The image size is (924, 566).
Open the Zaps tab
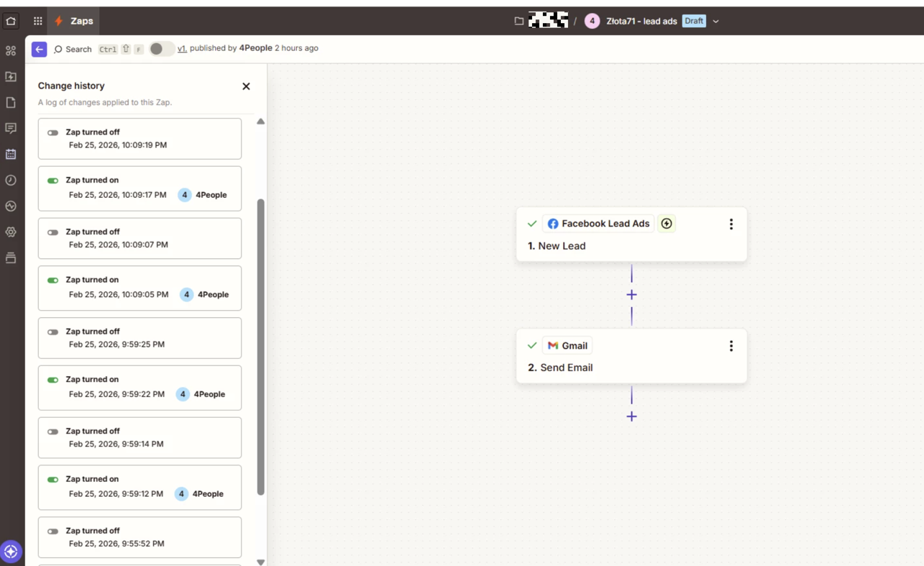click(x=74, y=21)
